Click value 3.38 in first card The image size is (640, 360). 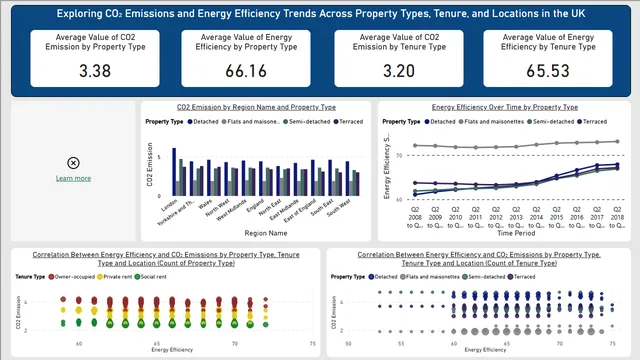[95, 71]
